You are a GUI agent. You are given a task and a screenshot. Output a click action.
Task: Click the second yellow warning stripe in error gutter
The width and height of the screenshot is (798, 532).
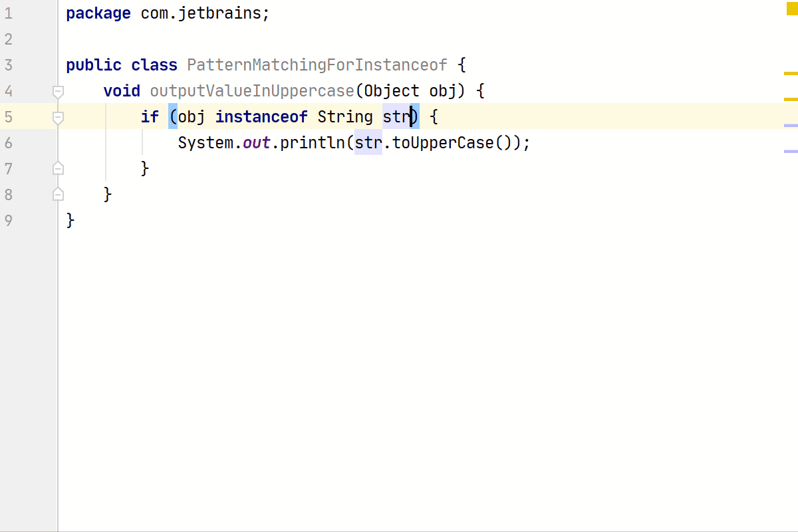791,99
